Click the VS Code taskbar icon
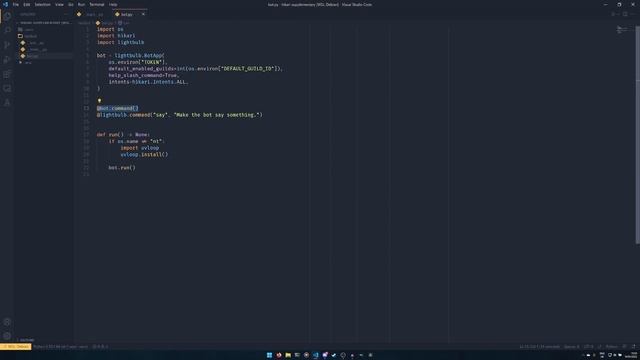The height and width of the screenshot is (360, 640). click(316, 355)
